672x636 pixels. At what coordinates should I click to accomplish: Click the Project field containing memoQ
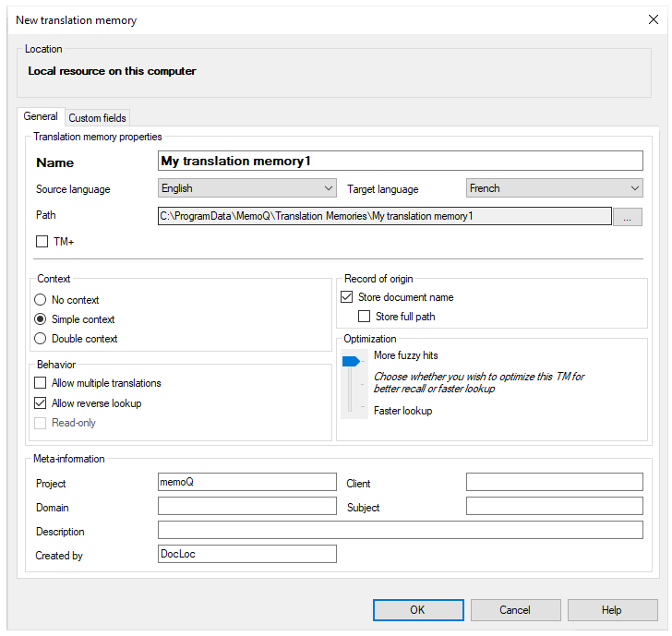[247, 482]
